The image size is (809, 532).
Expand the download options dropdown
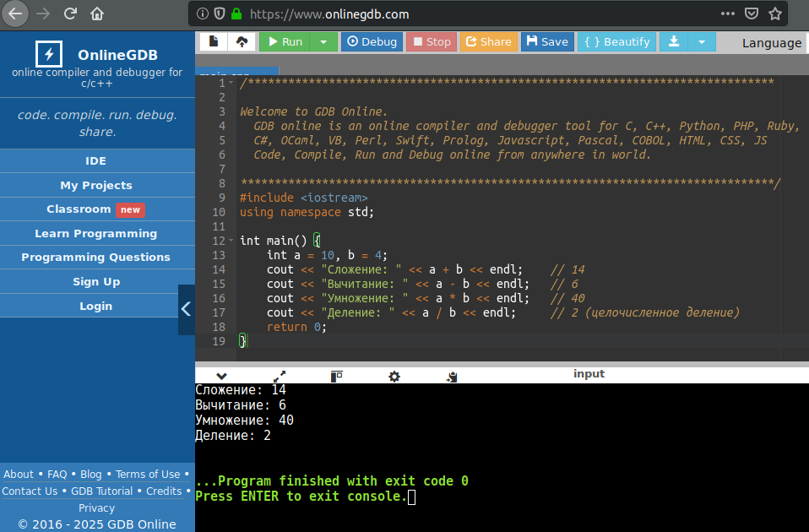click(702, 41)
